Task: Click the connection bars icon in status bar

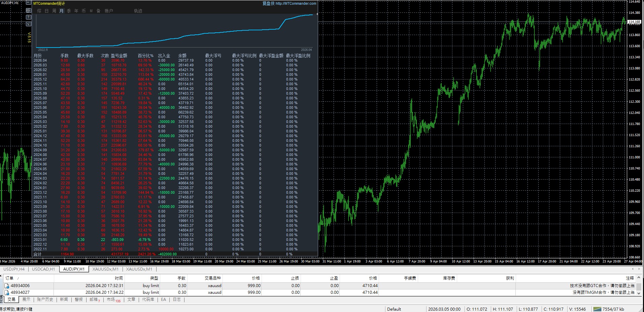Action: (597, 309)
